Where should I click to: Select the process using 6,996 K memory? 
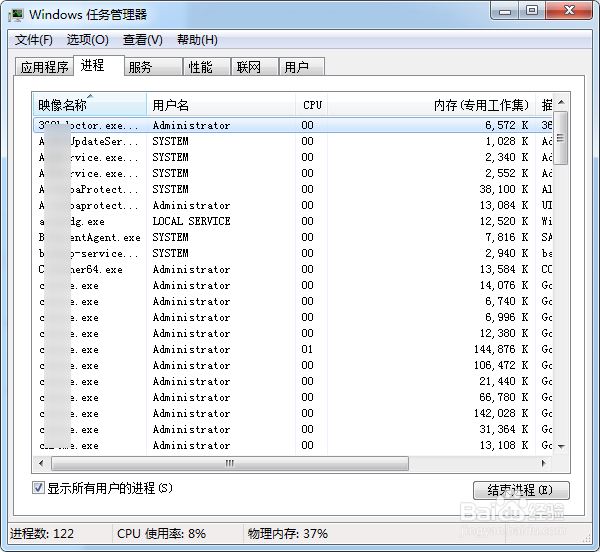click(x=293, y=318)
